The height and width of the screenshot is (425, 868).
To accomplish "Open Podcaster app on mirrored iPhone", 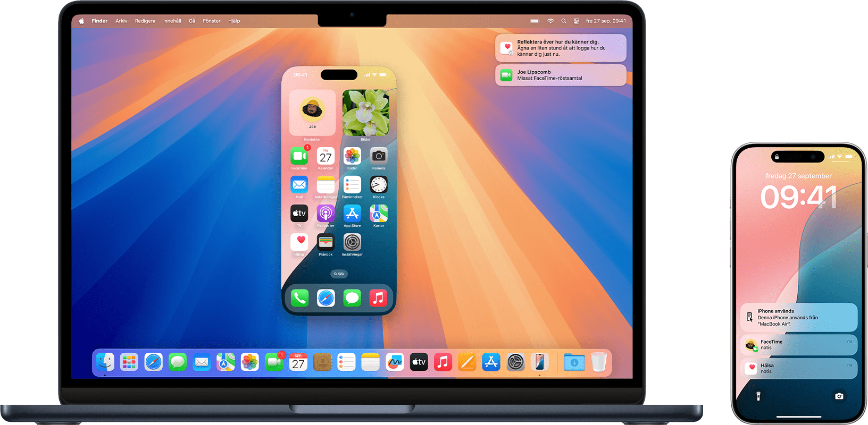I will pyautogui.click(x=325, y=214).
